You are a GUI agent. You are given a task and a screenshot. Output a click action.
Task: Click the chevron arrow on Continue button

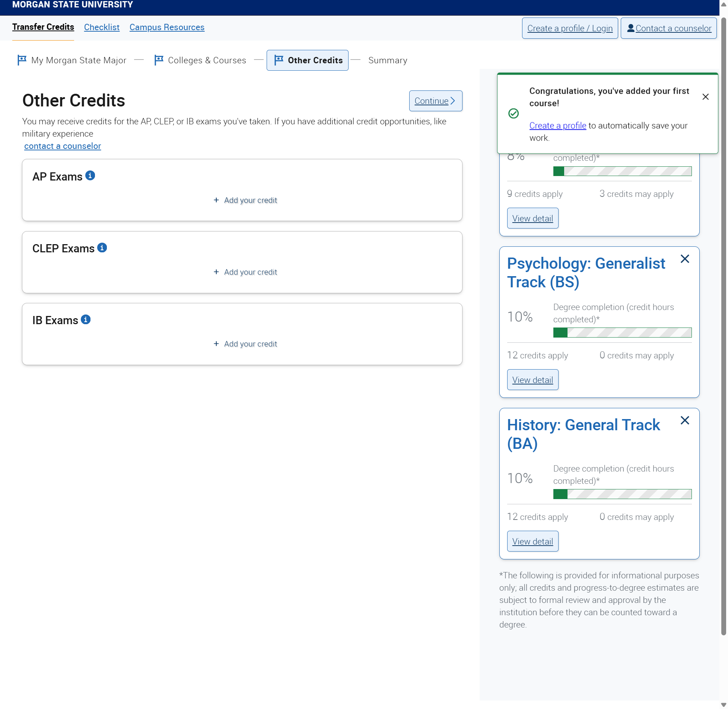(453, 101)
